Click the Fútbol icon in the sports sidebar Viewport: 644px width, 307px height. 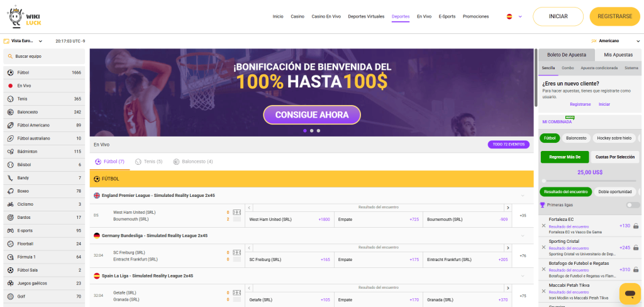(10, 72)
